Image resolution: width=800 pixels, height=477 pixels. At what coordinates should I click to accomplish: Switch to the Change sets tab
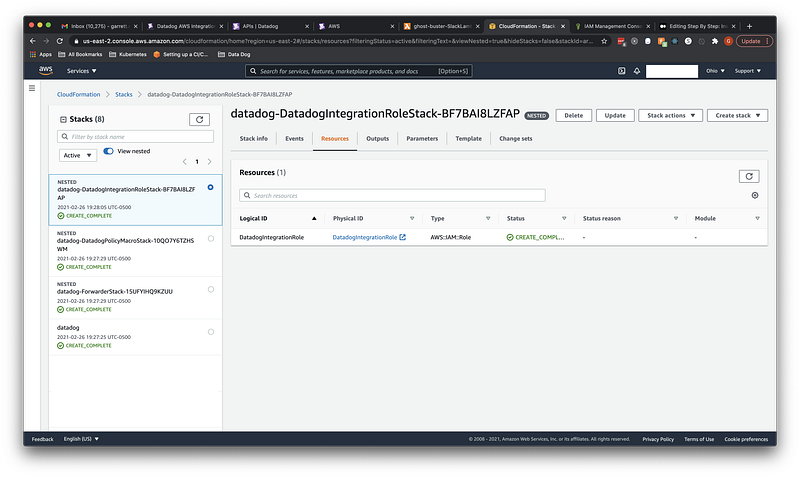pos(515,138)
